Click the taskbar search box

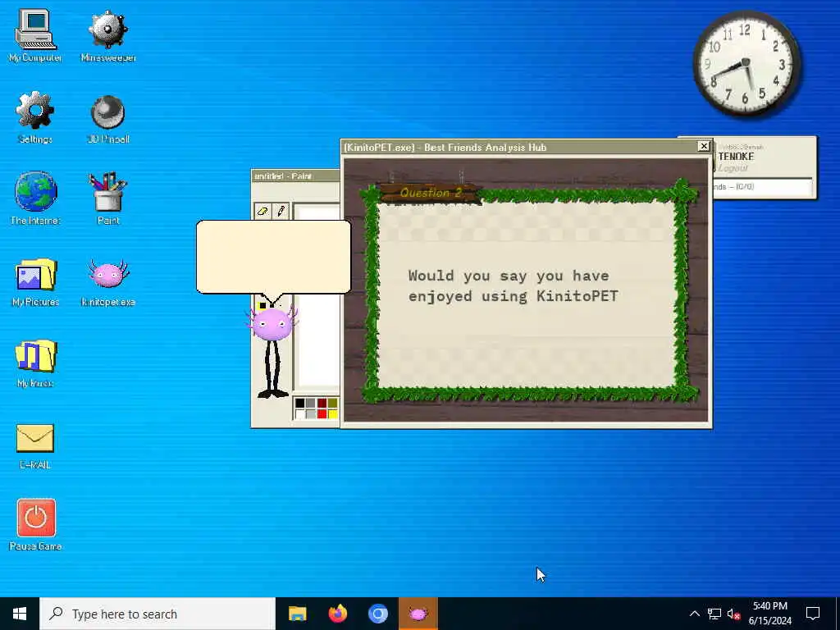tap(157, 614)
